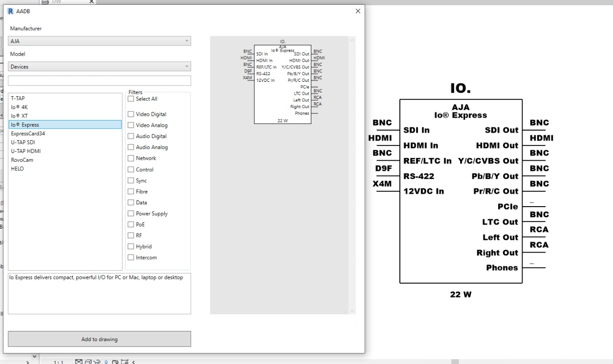This screenshot has width=613, height=364.
Task: Click the REF/LTC In label in the Revit drawing
Action: coord(428,161)
